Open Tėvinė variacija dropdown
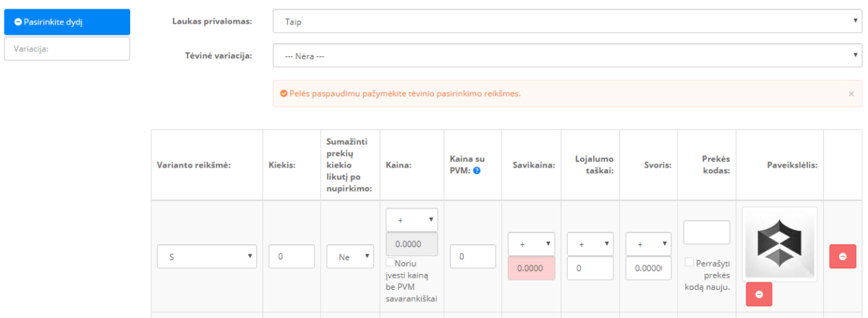This screenshot has width=868, height=318. [x=568, y=55]
